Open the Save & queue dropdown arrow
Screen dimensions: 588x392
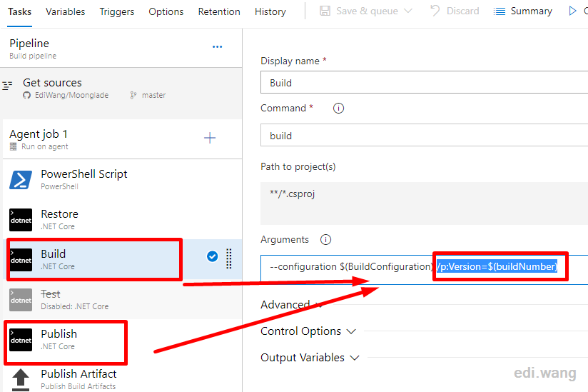[408, 11]
